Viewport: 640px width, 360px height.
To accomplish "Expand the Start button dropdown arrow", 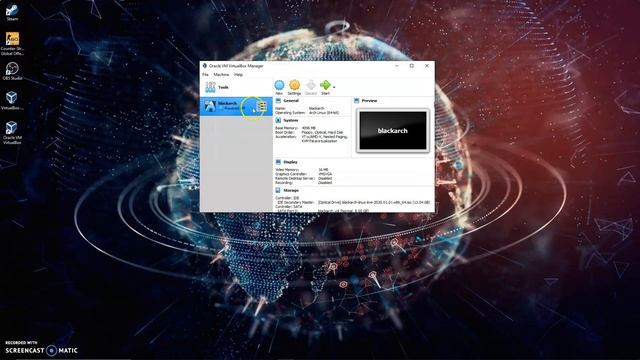I will pyautogui.click(x=334, y=87).
